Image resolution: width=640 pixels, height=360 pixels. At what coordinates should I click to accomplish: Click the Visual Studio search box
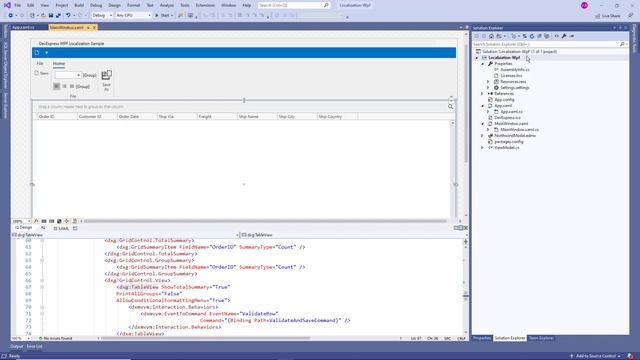[294, 5]
